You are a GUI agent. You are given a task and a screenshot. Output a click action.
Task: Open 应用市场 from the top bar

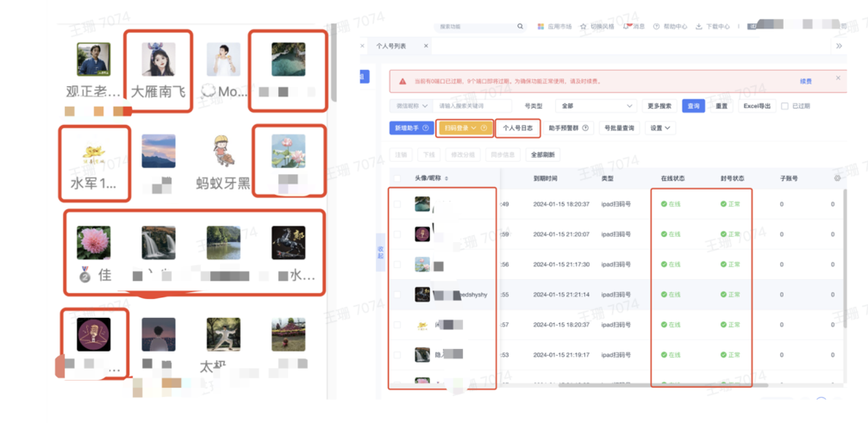pos(555,26)
